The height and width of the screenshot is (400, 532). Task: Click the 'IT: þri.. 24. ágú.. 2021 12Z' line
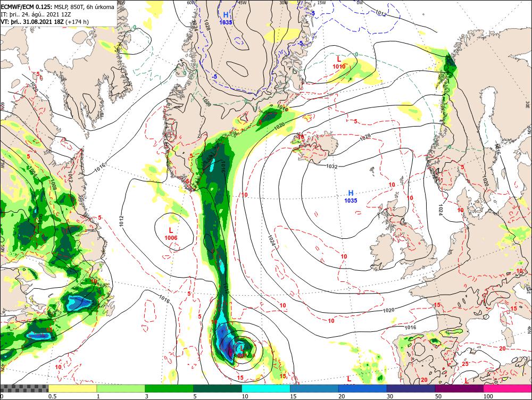(x=36, y=14)
